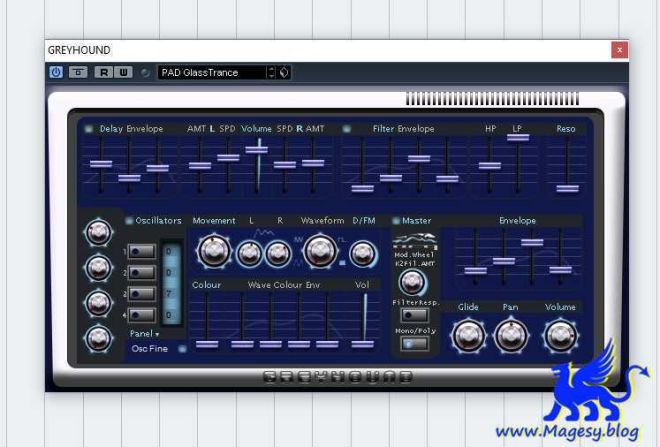Click the round indicator next to the preset field
Viewport: 660px width, 447px height.
[145, 73]
